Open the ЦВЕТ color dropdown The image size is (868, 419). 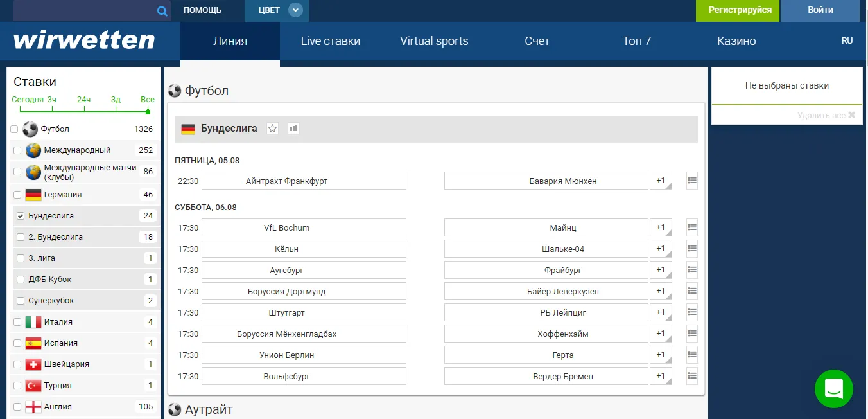[277, 10]
